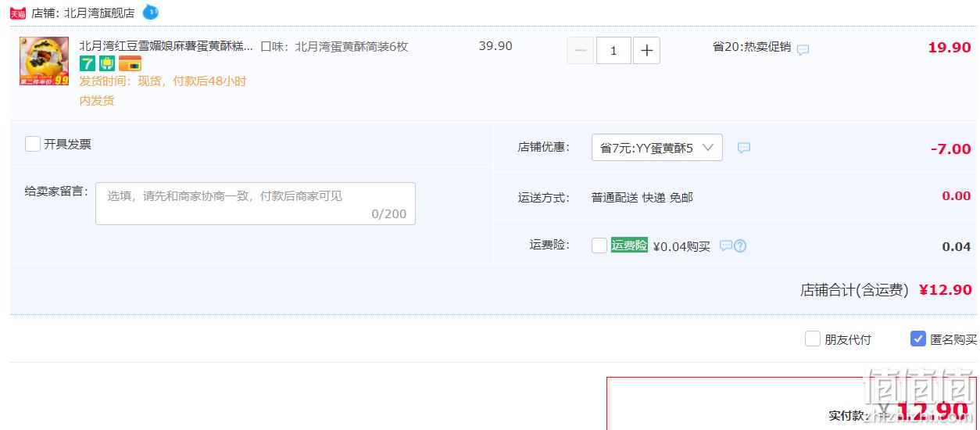Image resolution: width=980 pixels, height=430 pixels.
Task: Uncheck the 匿名购买 checkbox
Action: click(x=918, y=339)
